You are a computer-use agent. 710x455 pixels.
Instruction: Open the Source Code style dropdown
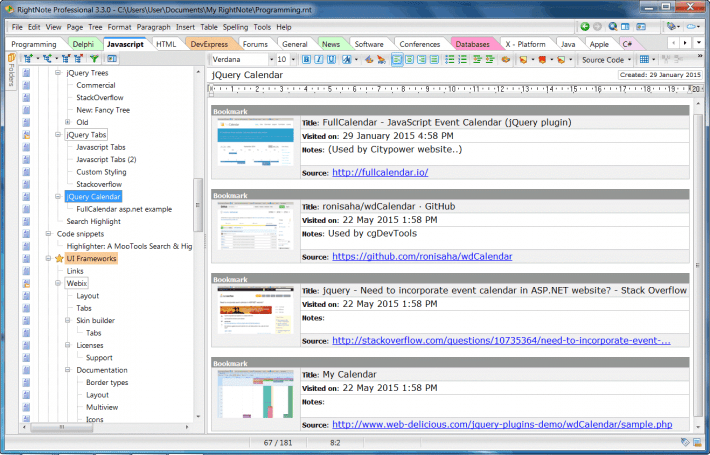click(x=629, y=59)
